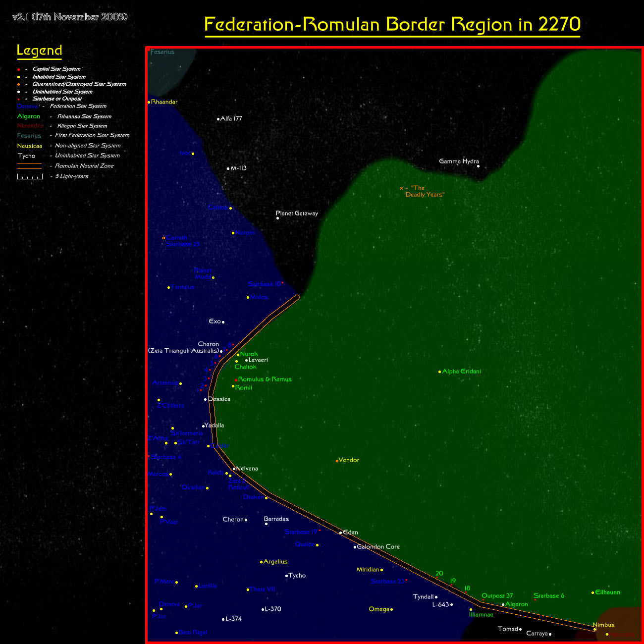The height and width of the screenshot is (644, 644).
Task: Click the "Galondon Core" label
Action: (378, 547)
